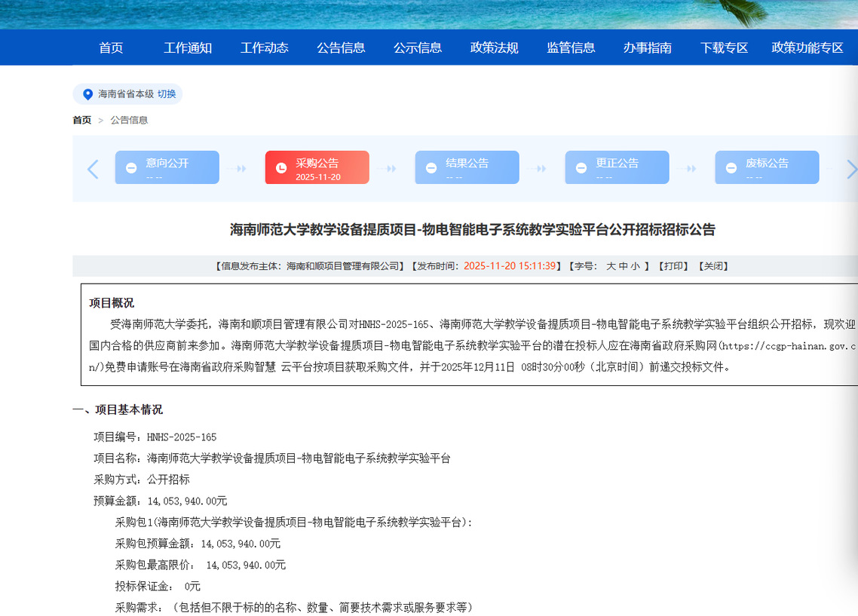Switch region using 切换 link
The height and width of the screenshot is (616, 858).
167,94
